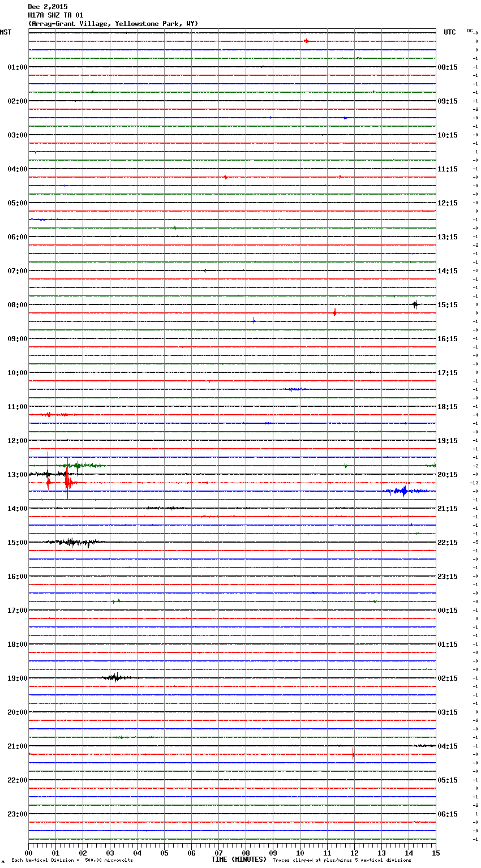
Task: Click the 00 minute axis tick label
Action: pyautogui.click(x=28, y=853)
